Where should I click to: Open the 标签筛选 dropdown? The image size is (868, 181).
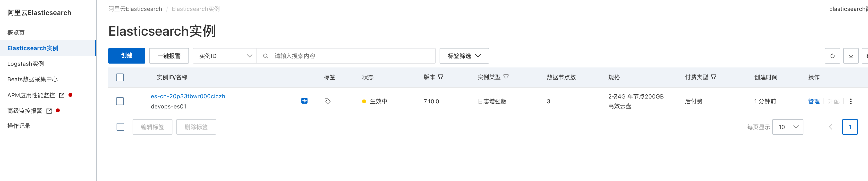464,56
